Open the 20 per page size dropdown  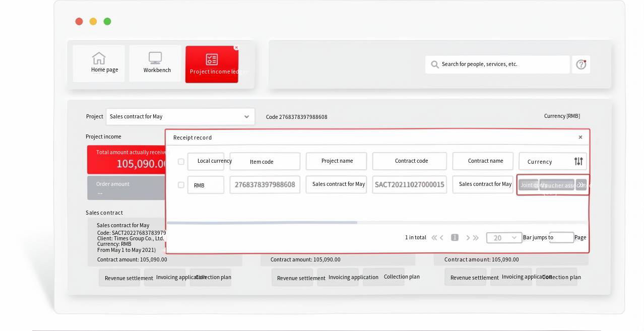tap(504, 238)
